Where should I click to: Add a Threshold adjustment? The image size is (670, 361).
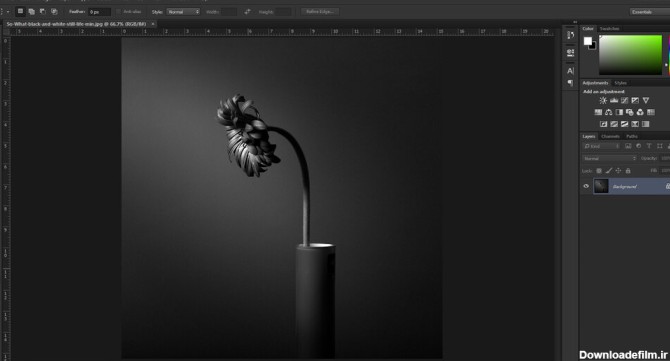(x=624, y=124)
